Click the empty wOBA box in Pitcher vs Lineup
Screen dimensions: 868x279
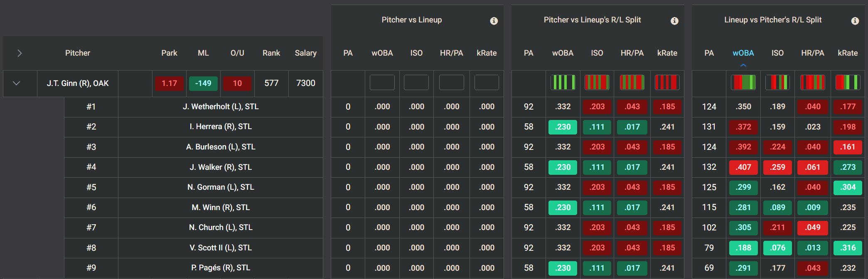click(382, 82)
